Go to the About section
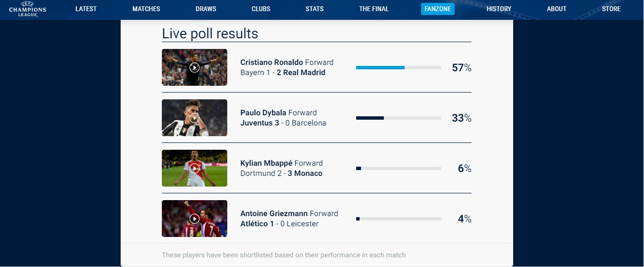 coord(556,9)
